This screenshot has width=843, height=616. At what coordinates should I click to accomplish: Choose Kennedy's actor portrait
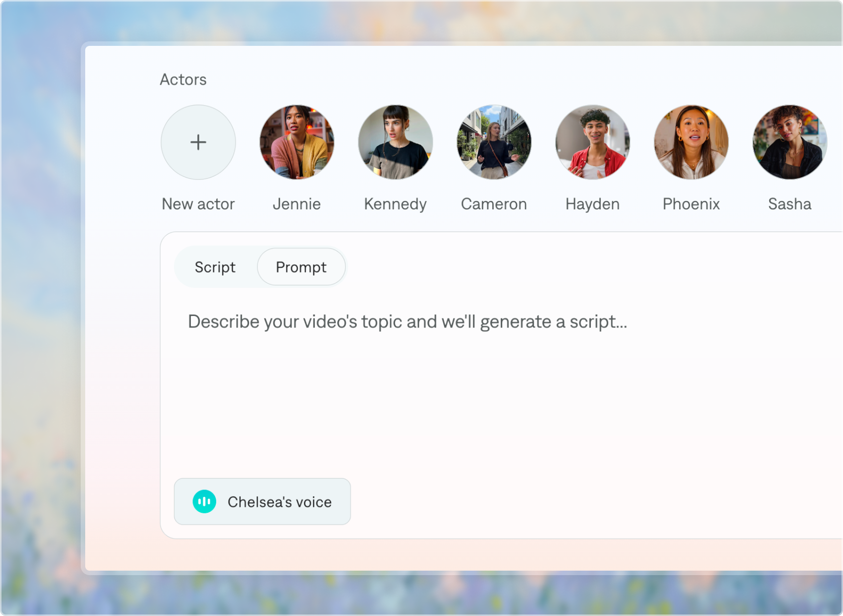396,142
